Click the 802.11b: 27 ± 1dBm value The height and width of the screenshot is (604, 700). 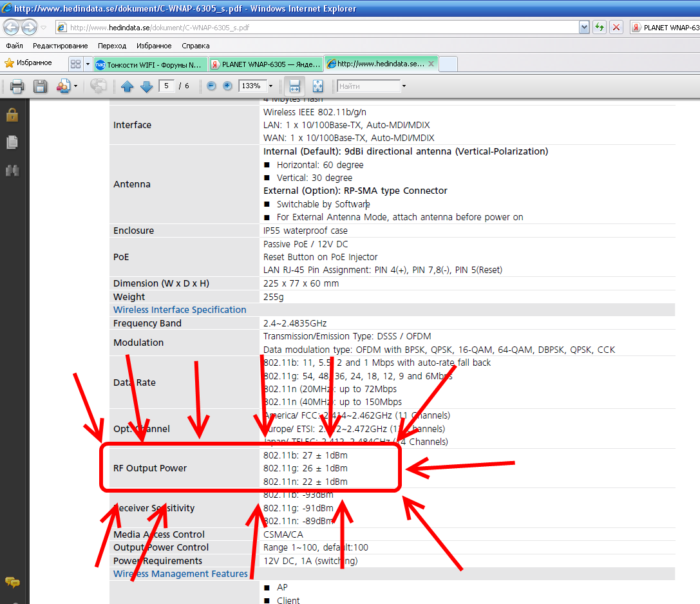click(305, 455)
